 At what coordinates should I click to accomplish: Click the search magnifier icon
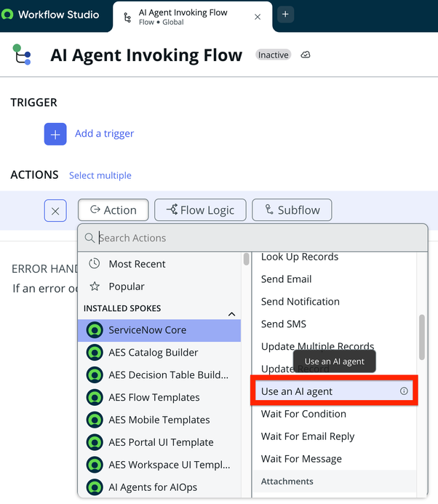click(89, 238)
